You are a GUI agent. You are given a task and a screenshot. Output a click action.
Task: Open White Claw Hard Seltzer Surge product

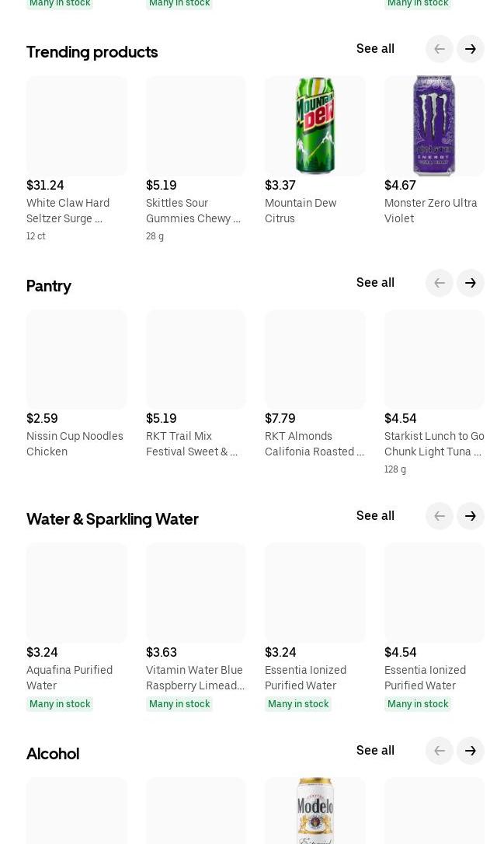tap(68, 211)
